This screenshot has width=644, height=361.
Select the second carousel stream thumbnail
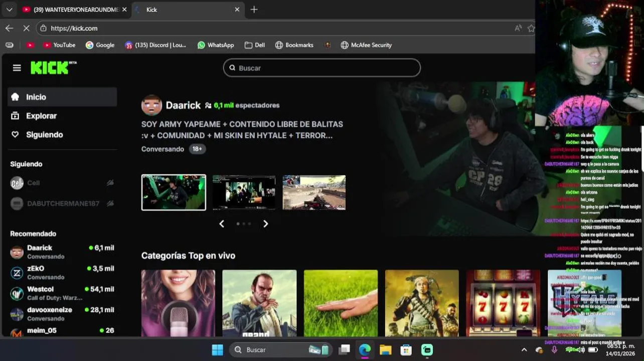[x=244, y=193]
